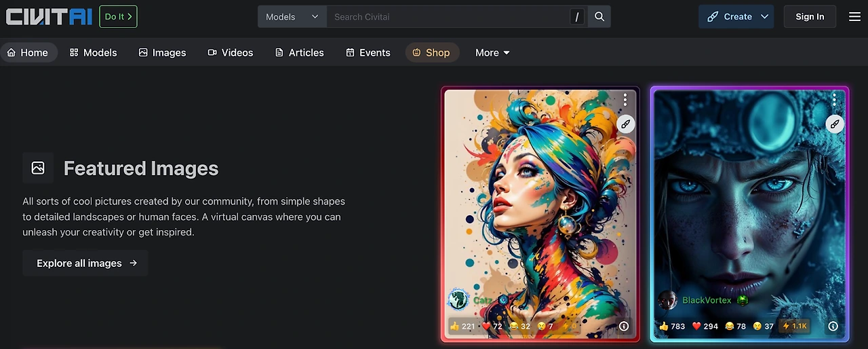Toggle cry reaction showing 7
The height and width of the screenshot is (349, 868).
pos(546,326)
